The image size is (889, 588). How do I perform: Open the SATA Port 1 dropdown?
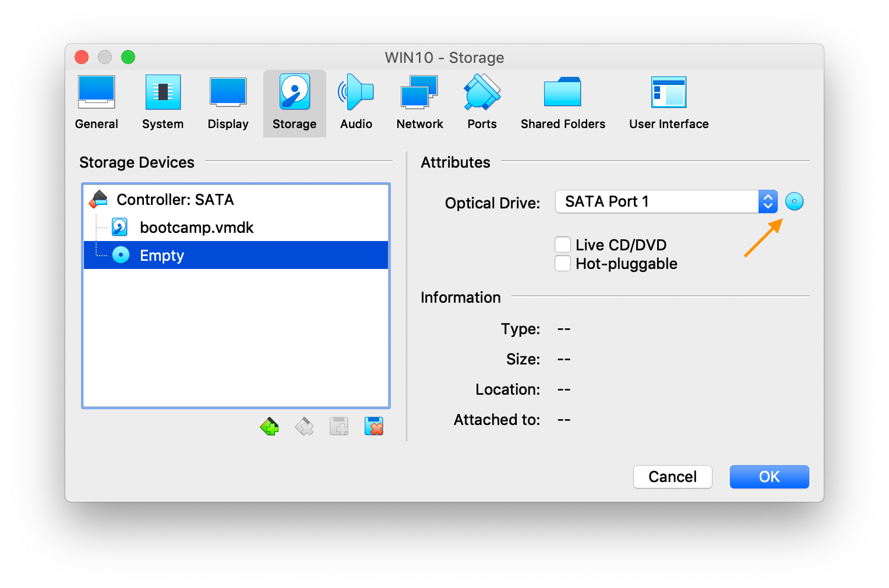768,201
